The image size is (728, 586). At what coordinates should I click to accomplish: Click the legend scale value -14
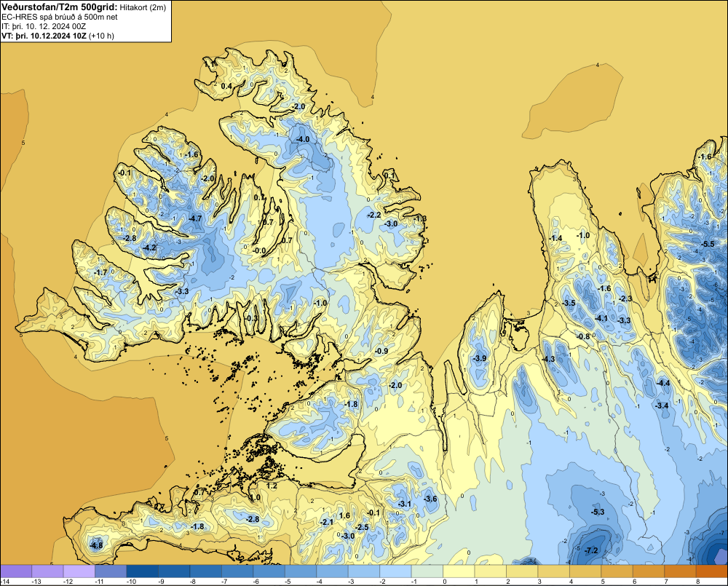click(5, 582)
